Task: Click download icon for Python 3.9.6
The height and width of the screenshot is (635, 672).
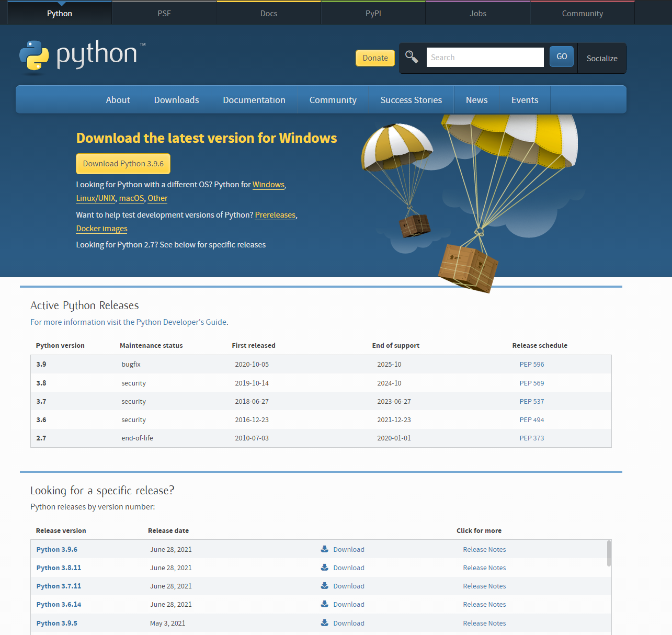Action: [324, 549]
